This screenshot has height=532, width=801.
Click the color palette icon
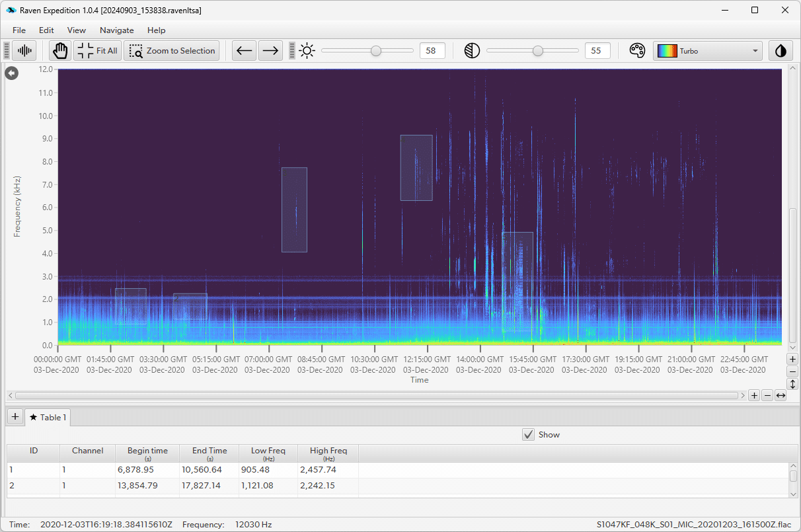tap(637, 51)
